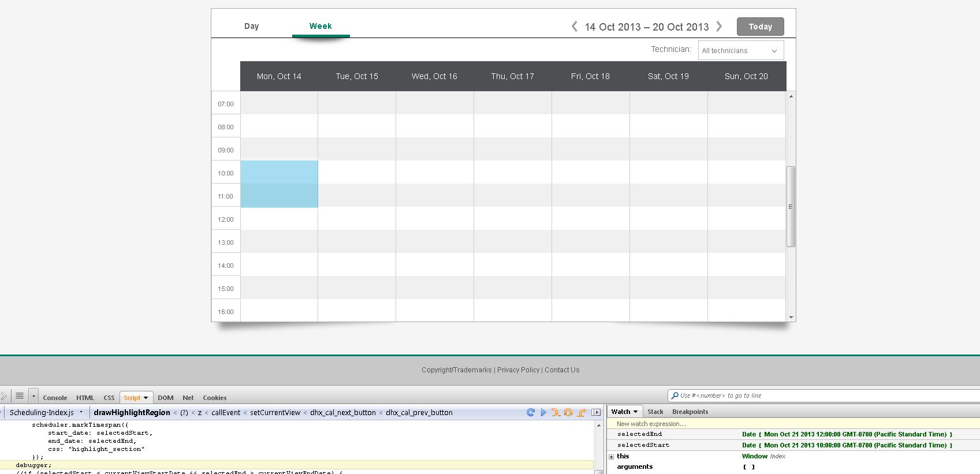Click the 'debugger;' highlighted code line
The height and width of the screenshot is (474, 980).
[297, 465]
